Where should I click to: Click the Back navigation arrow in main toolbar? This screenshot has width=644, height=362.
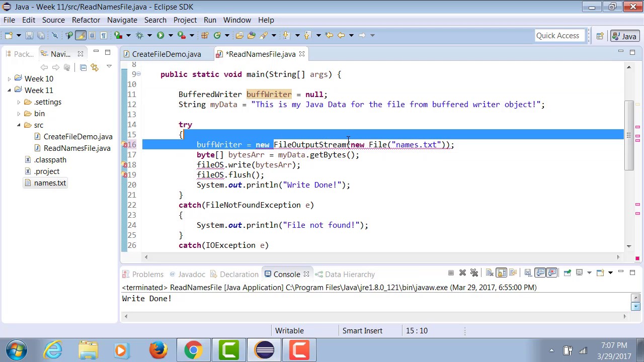[x=341, y=35]
